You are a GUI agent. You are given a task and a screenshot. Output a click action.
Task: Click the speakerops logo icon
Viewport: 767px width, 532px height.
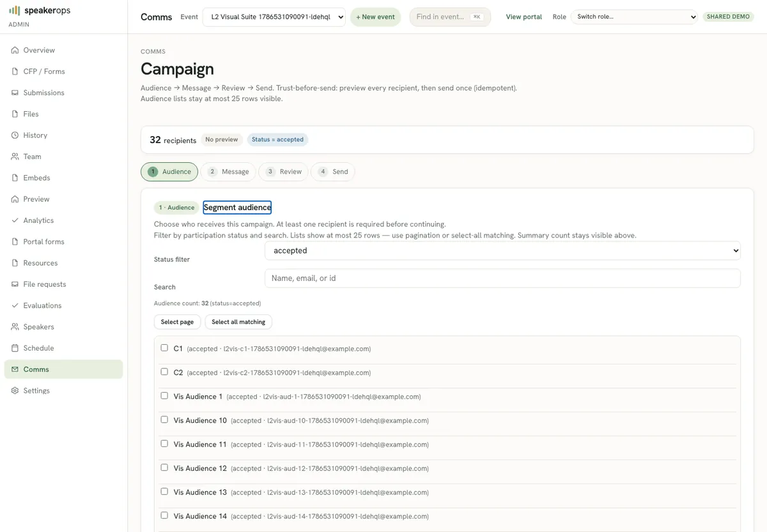coord(15,11)
